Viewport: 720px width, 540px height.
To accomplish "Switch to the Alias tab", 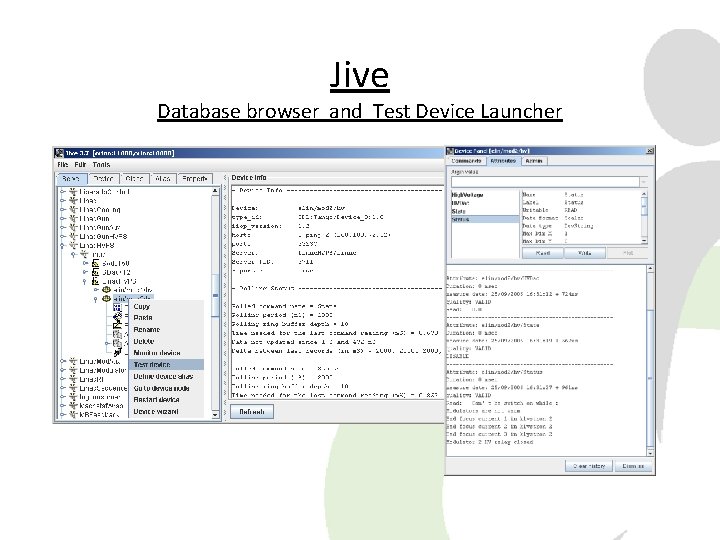I will (163, 179).
